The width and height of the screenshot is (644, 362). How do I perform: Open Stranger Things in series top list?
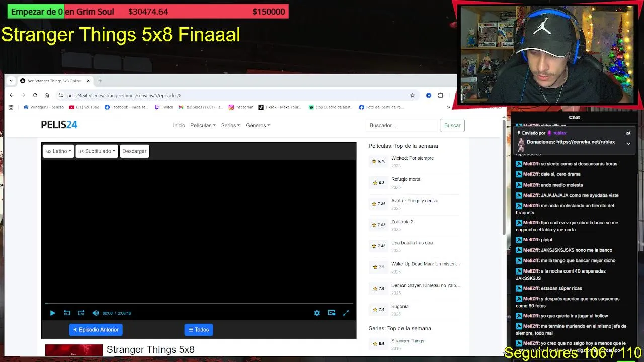click(x=408, y=341)
